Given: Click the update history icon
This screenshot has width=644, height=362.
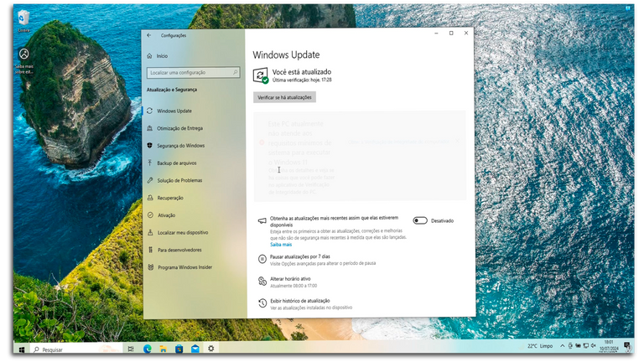Looking at the screenshot, I should point(262,303).
